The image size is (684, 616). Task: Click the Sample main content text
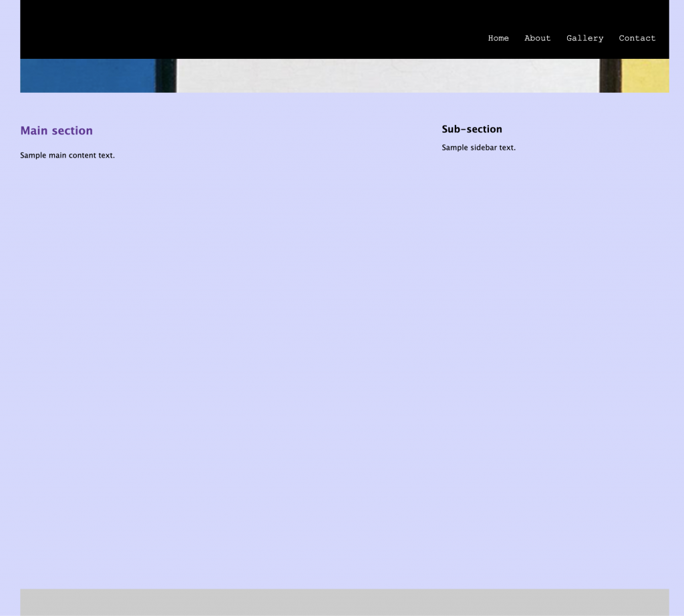pyautogui.click(x=67, y=156)
